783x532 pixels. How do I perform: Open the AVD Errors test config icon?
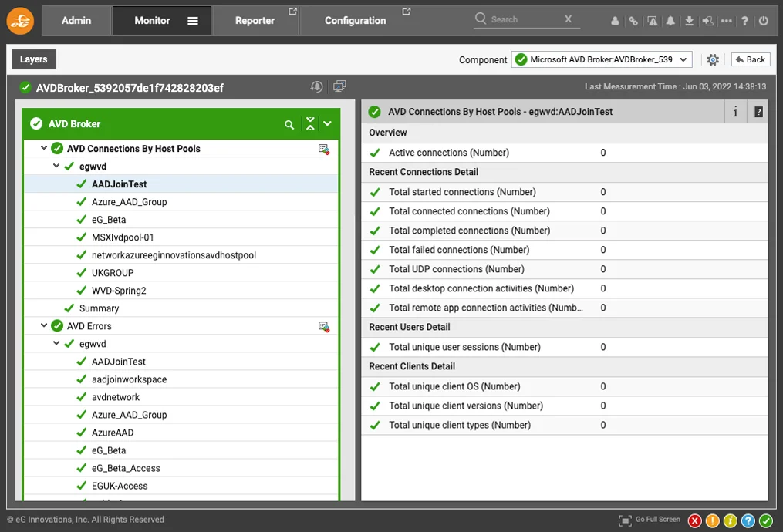[x=323, y=326]
